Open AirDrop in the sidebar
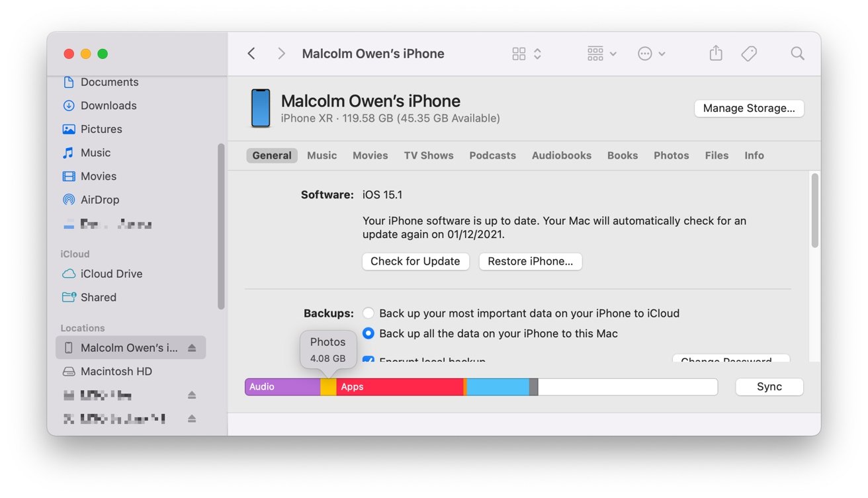The image size is (868, 498). click(x=99, y=200)
